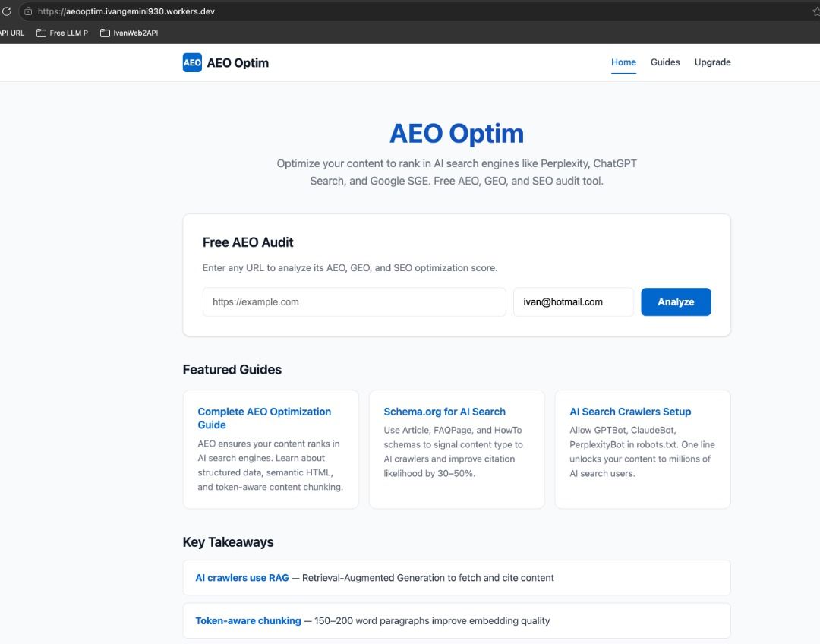
Task: Open the Free LLM P bookmark folder
Action: 62,33
